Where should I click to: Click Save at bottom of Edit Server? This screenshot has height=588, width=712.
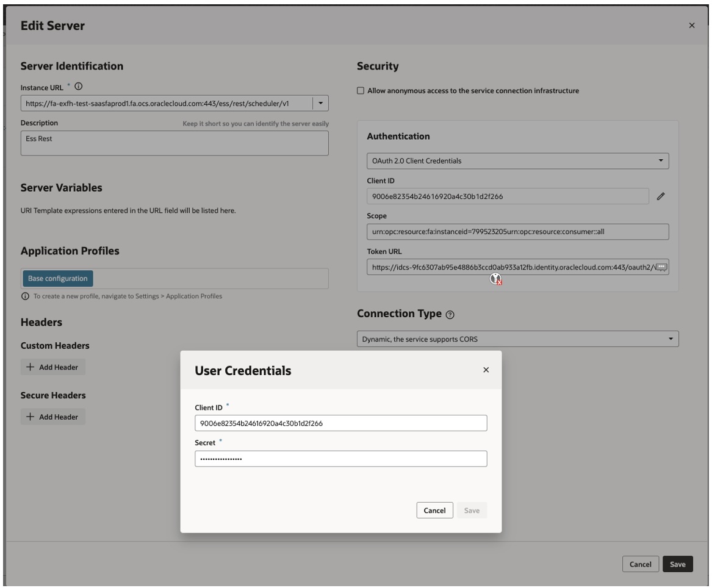click(x=677, y=564)
